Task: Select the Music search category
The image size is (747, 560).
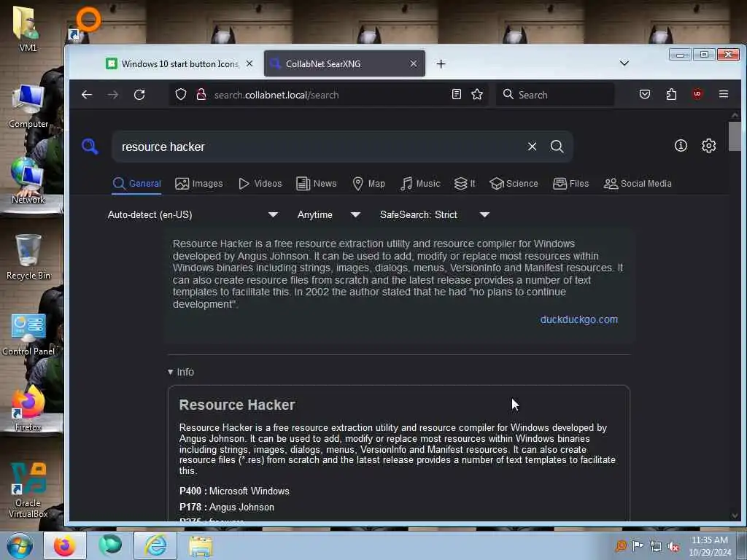Action: pyautogui.click(x=420, y=183)
